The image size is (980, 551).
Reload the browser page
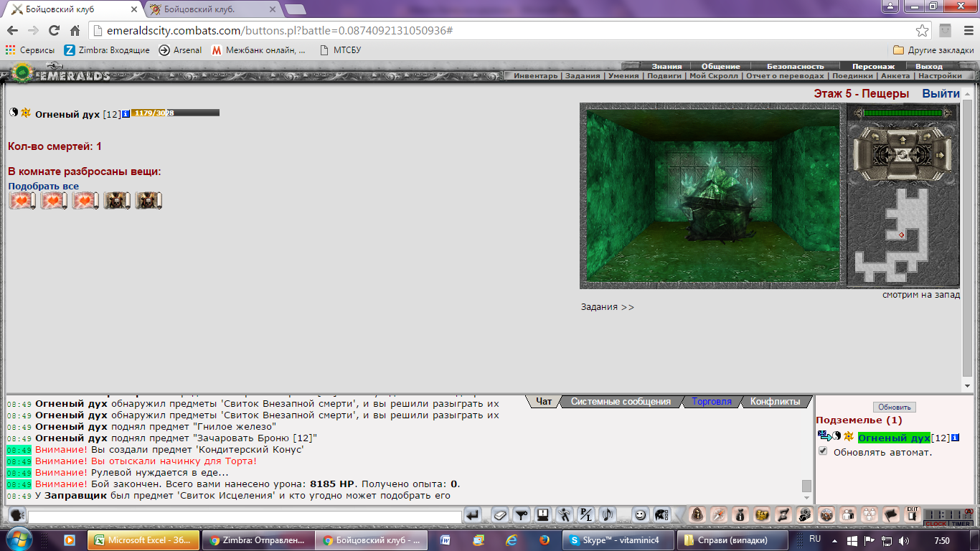tap(54, 31)
